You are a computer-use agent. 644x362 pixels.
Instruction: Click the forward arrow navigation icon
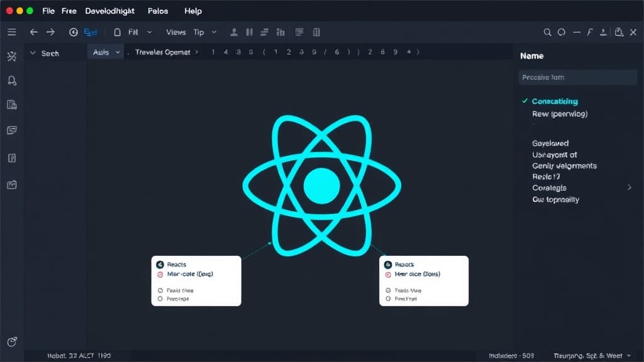tap(49, 32)
